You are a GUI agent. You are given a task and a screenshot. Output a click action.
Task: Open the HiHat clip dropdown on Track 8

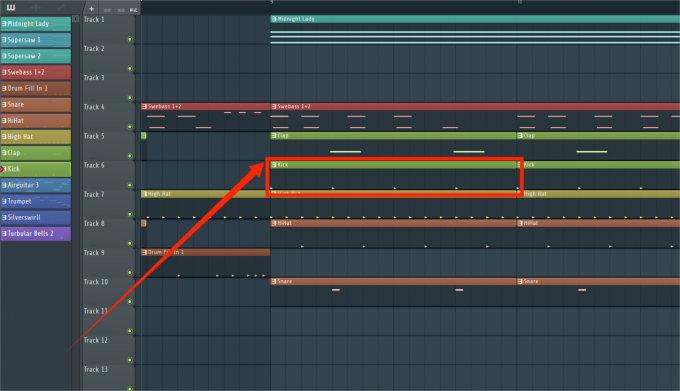point(274,223)
